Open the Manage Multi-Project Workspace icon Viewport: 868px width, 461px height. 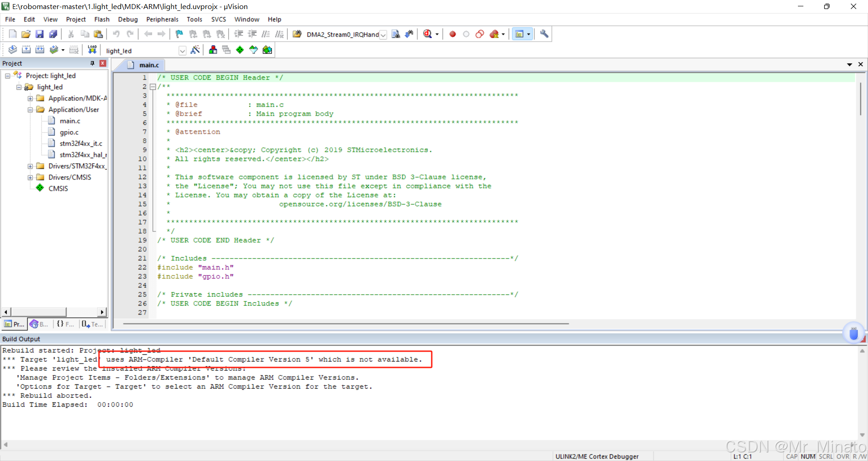pyautogui.click(x=226, y=50)
